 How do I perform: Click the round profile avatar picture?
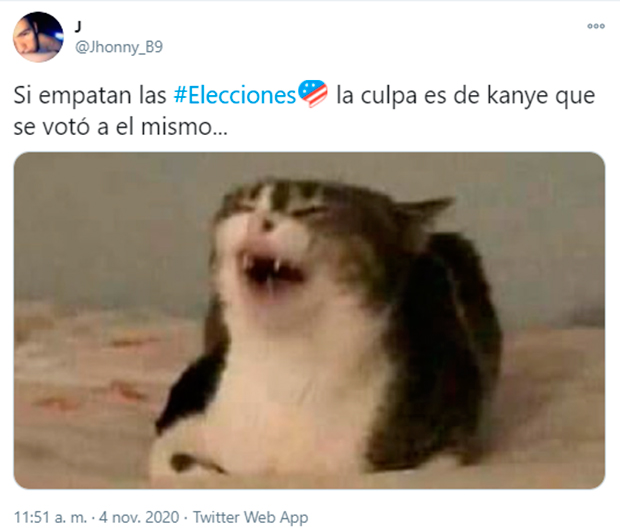click(x=38, y=37)
